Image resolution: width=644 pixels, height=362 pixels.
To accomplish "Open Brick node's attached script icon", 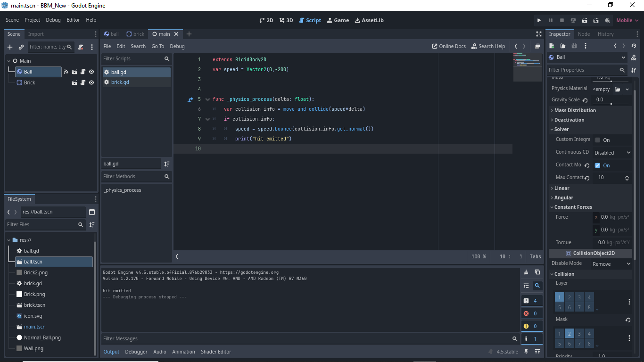I will pyautogui.click(x=83, y=82).
